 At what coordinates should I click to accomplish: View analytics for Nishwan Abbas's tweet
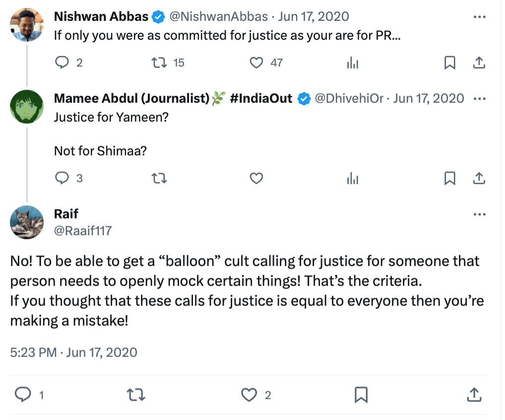click(x=352, y=63)
